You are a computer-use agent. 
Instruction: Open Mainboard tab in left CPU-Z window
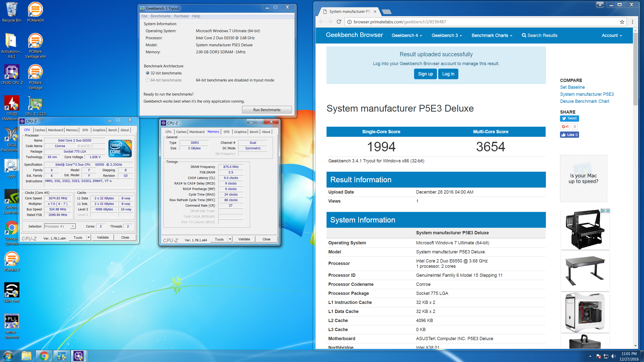pos(55,130)
